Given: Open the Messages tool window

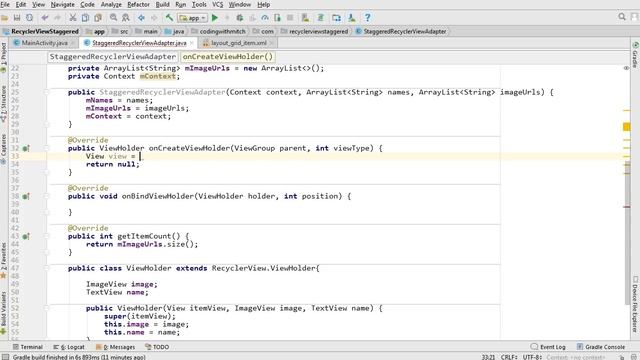Looking at the screenshot, I should pyautogui.click(x=115, y=347).
